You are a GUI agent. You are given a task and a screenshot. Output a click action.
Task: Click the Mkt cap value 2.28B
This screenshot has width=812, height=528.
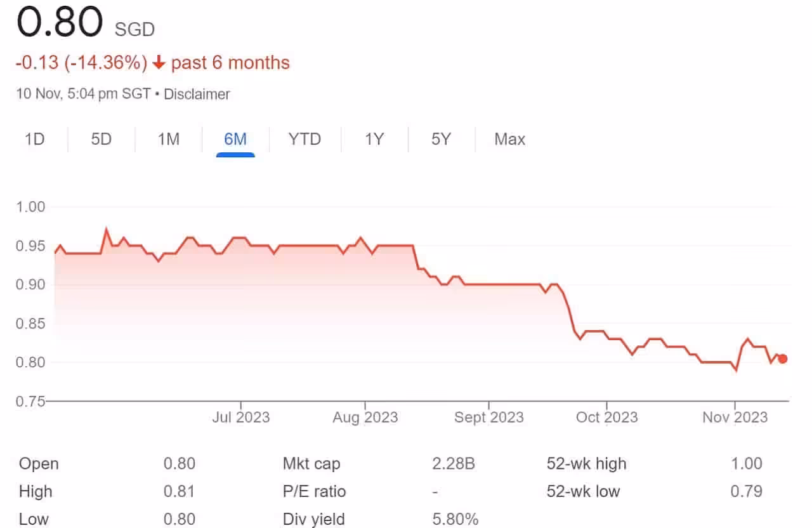454,463
